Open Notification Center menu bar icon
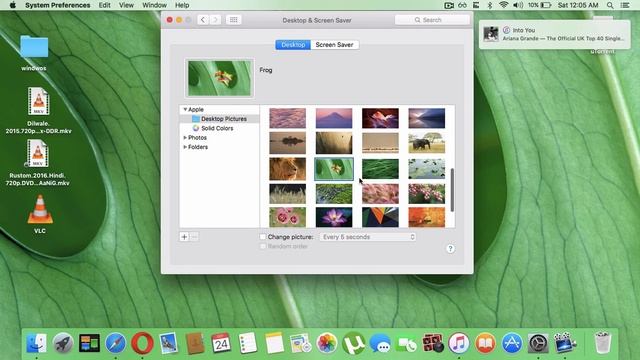The image size is (640, 360). 625,5
